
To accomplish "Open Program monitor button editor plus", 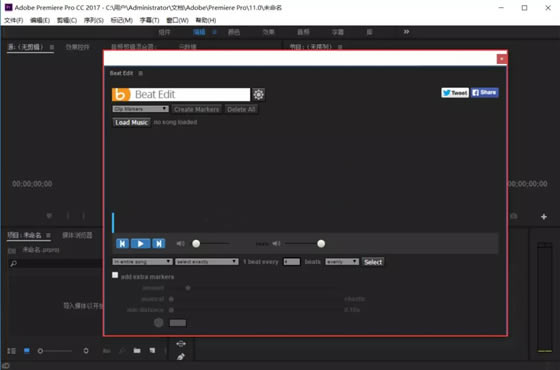I will pos(544,217).
